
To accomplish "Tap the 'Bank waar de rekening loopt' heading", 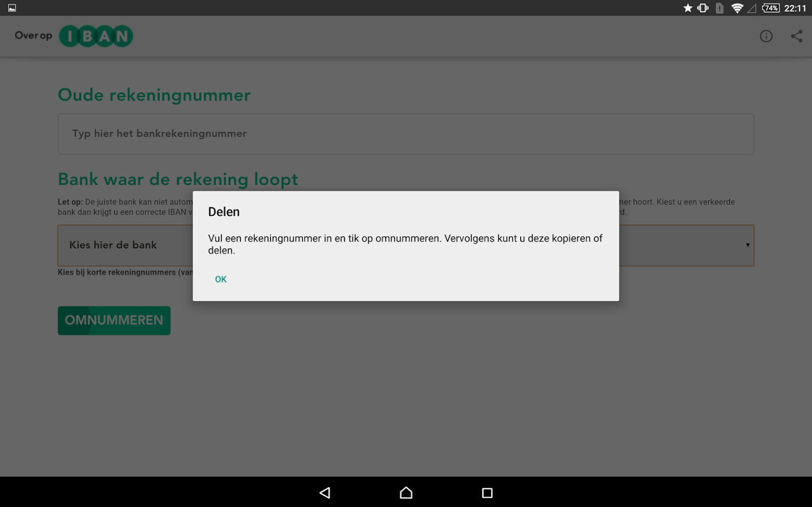I will pyautogui.click(x=178, y=180).
